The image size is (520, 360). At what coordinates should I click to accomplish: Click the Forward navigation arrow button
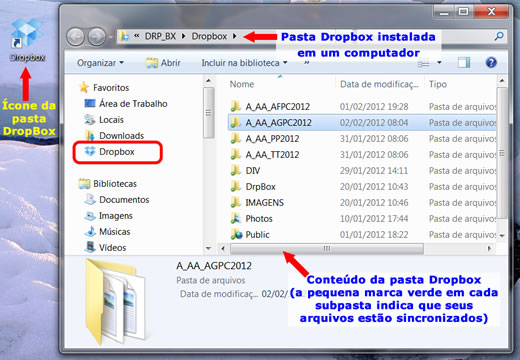(x=97, y=36)
